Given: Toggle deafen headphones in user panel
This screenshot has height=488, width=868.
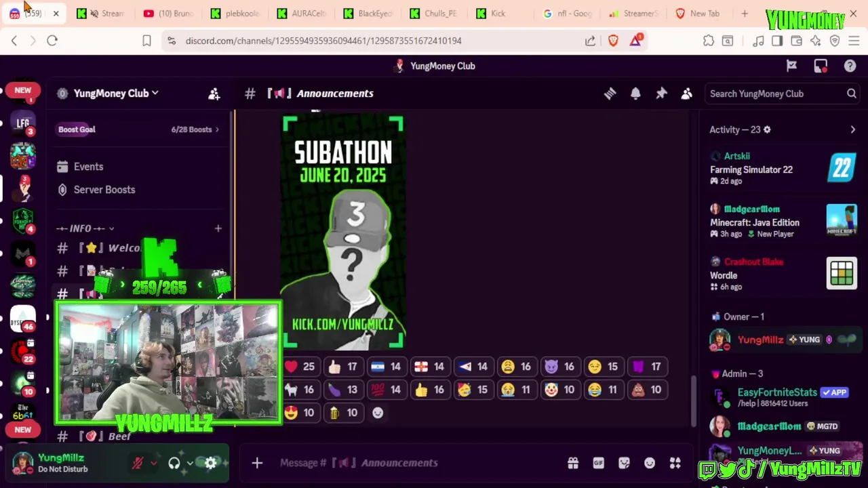Looking at the screenshot, I should [x=174, y=463].
